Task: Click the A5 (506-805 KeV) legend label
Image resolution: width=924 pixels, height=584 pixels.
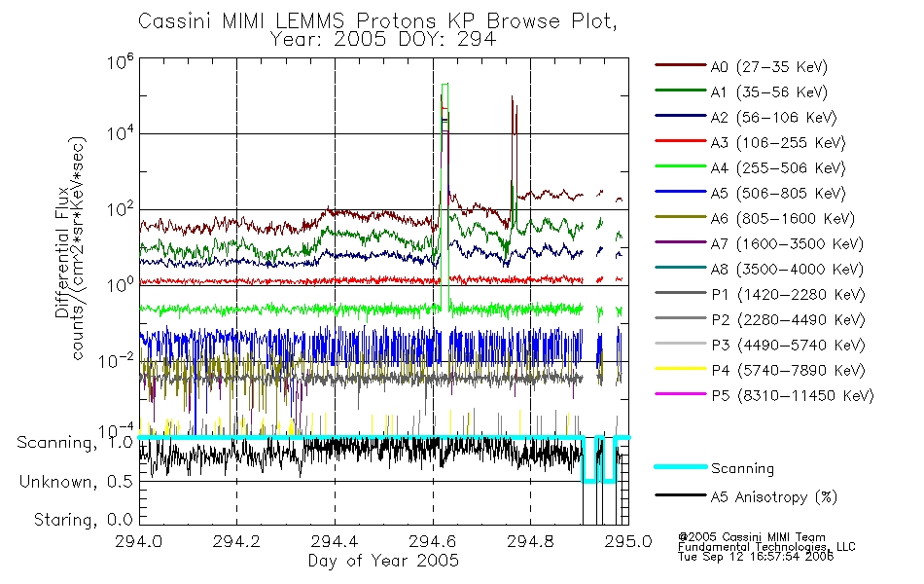Action: coord(778,194)
